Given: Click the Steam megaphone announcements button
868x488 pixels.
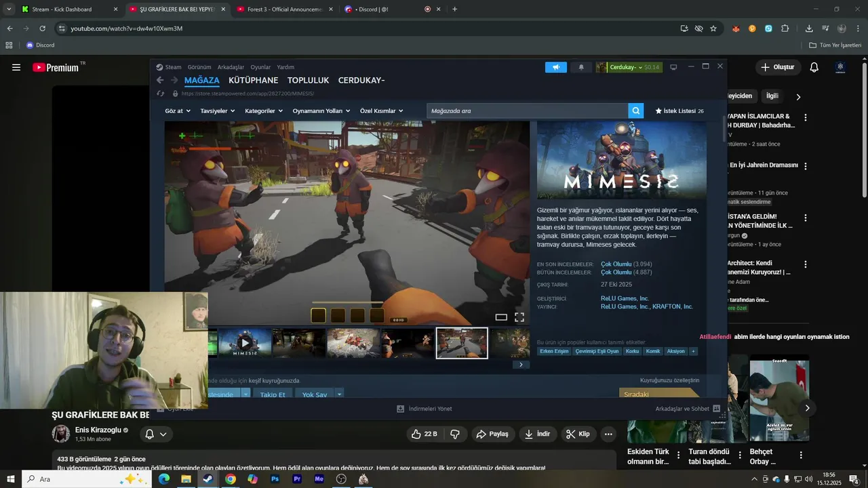Looking at the screenshot, I should point(556,67).
